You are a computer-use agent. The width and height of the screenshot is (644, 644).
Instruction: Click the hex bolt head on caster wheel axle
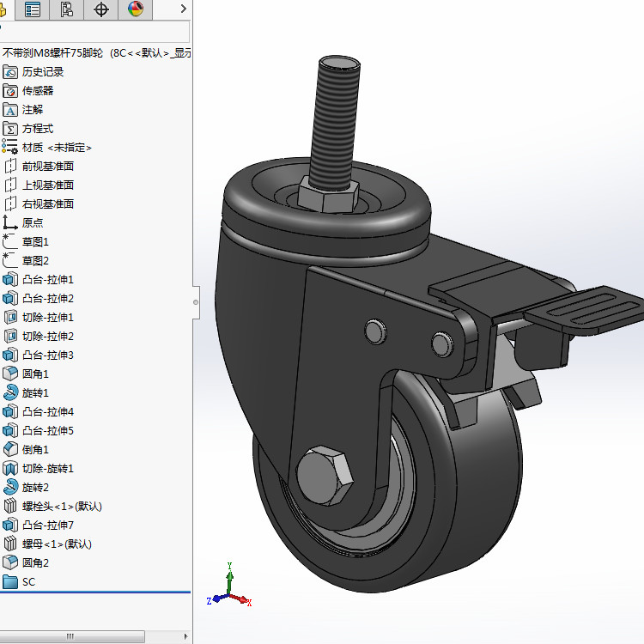coord(325,476)
